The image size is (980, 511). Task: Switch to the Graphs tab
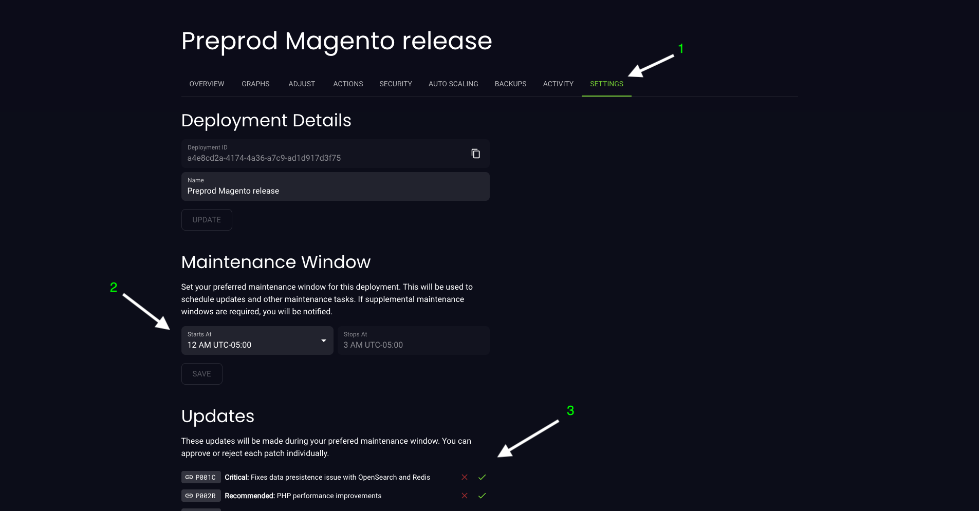point(255,84)
